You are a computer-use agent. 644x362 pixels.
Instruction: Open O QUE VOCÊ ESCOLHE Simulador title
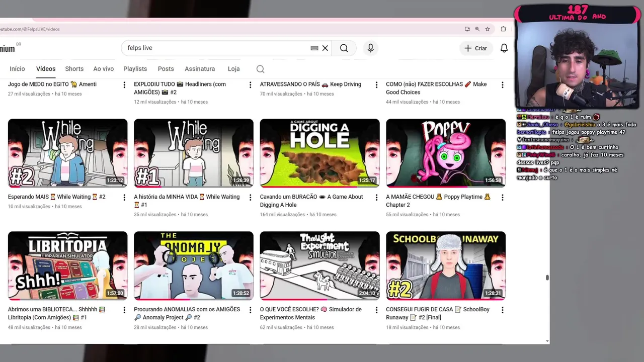click(x=310, y=313)
